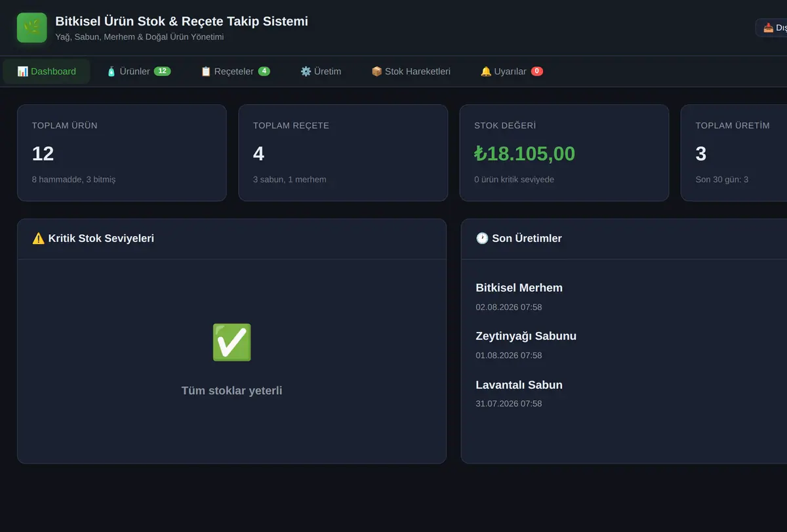This screenshot has width=787, height=532.
Task: Click the Reçeteler count badge 4
Action: click(264, 72)
